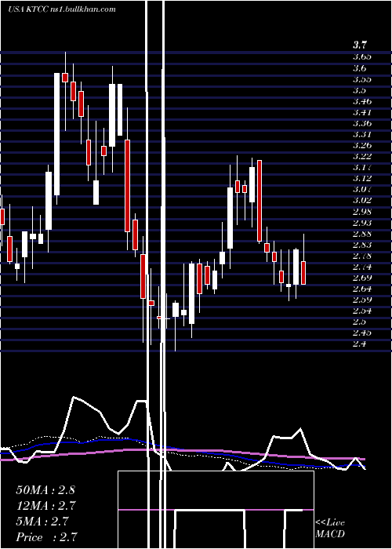Viewport: 392px width, 549px height.
Task: Click the <<Live MACD label
Action: pos(330,528)
